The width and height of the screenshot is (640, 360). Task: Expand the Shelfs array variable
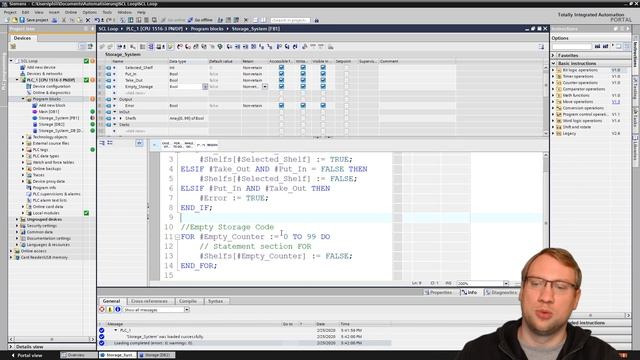tap(120, 118)
